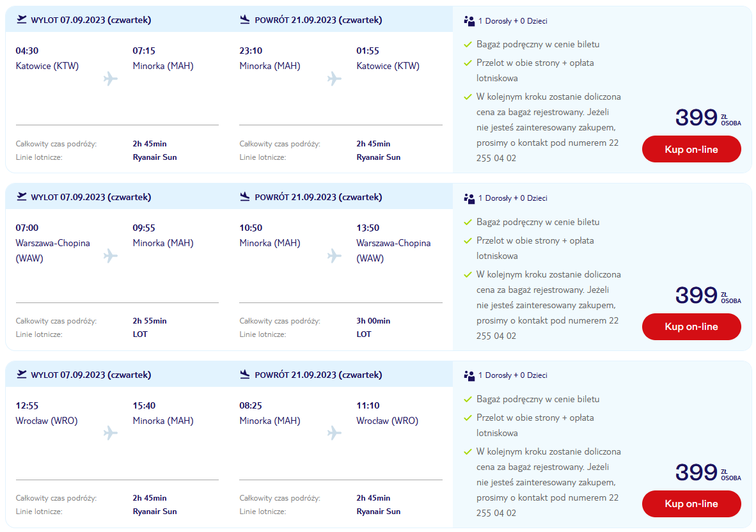Click the departure plane icon in the first offer
756x532 pixels.
pos(22,19)
